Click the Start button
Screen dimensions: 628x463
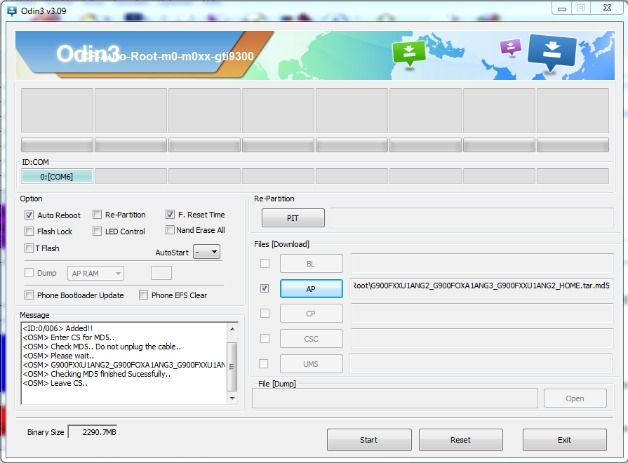point(369,440)
